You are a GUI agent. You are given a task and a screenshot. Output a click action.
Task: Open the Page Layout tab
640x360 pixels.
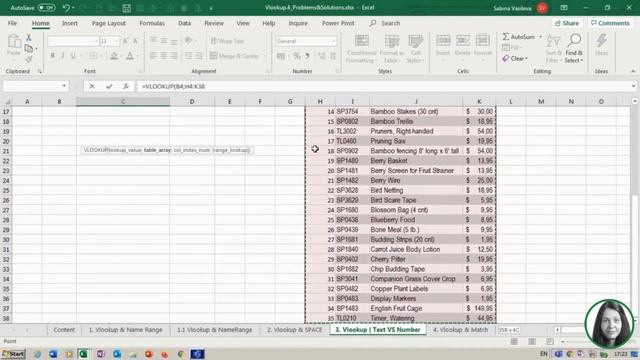click(109, 23)
